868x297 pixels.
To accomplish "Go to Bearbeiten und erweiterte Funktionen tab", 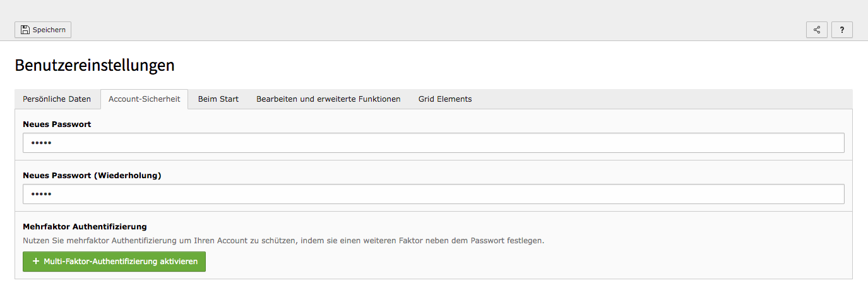I will tap(328, 99).
